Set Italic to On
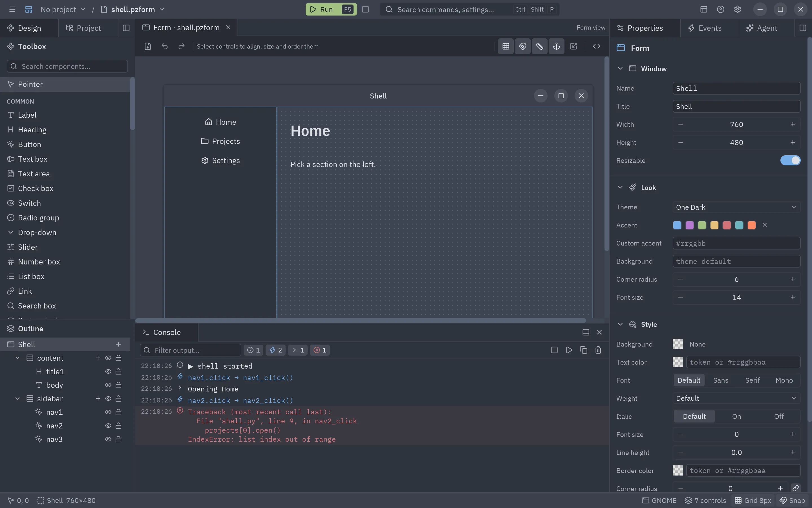 (x=736, y=416)
